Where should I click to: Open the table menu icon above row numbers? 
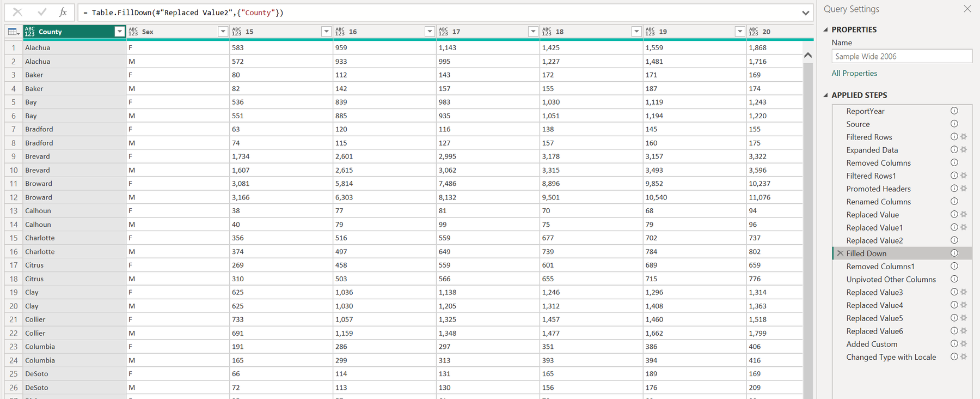coord(14,32)
